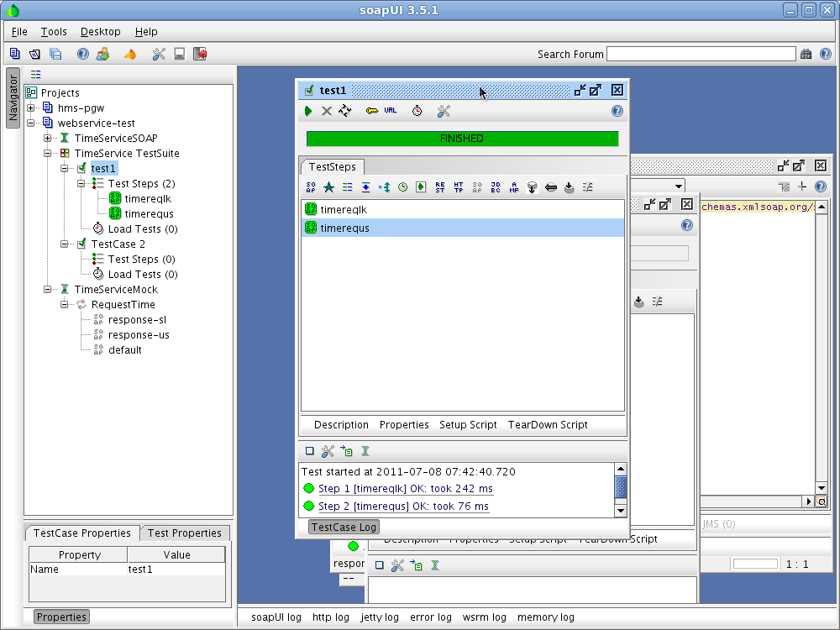Image resolution: width=840 pixels, height=630 pixels.
Task: Click the Search Forum input field
Action: coord(701,54)
